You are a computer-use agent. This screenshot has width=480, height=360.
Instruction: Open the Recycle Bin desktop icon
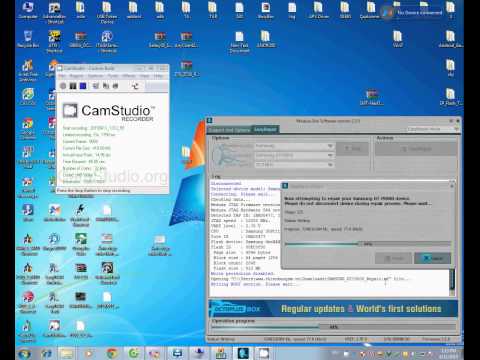pyautogui.click(x=28, y=39)
